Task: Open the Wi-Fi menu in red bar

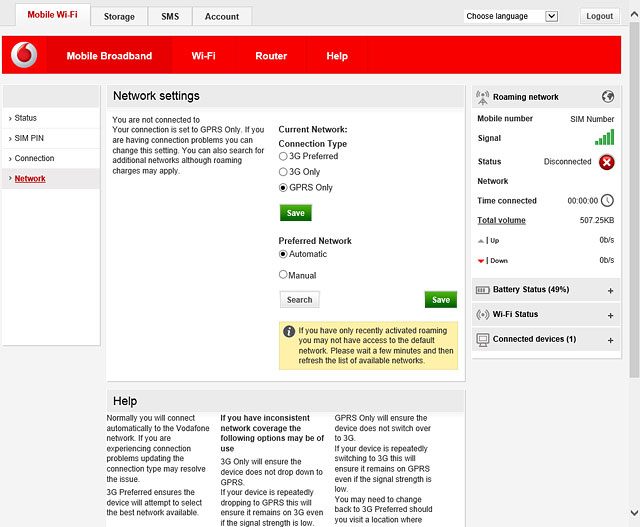Action: [203, 56]
